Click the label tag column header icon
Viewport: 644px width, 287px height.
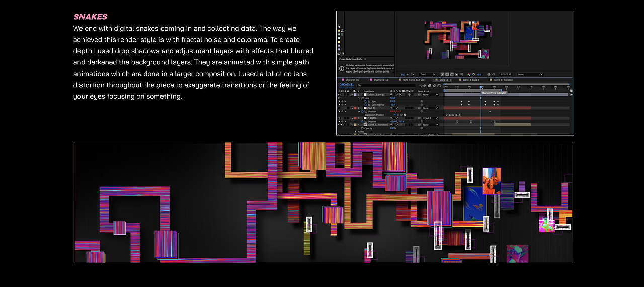coord(354,91)
